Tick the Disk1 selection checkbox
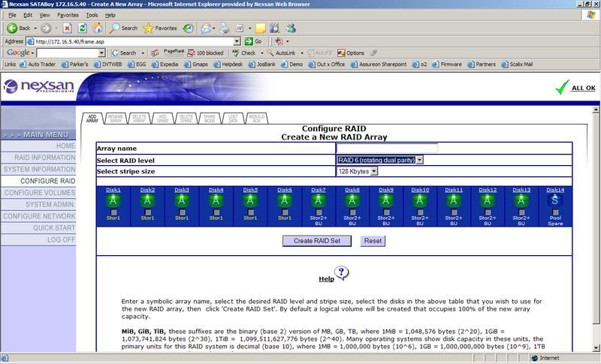Screen dimensions: 601x364 113,212
